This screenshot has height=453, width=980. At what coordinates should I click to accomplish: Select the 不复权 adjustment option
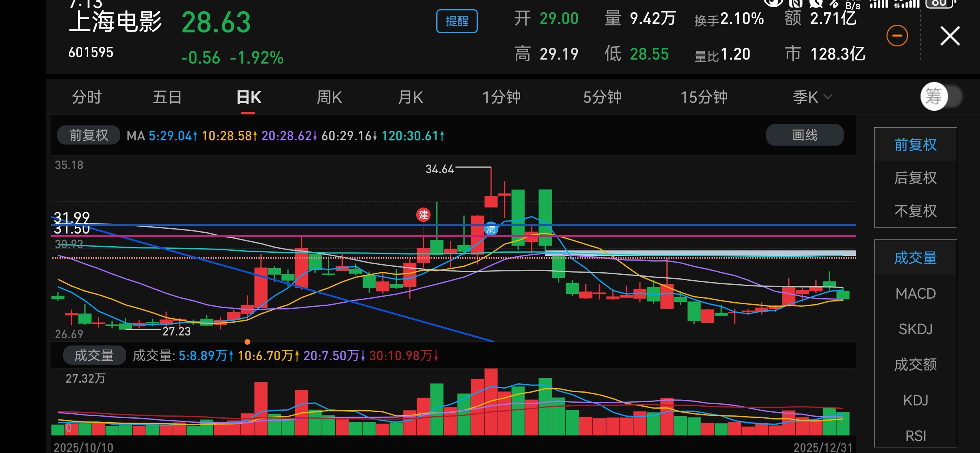pyautogui.click(x=915, y=211)
